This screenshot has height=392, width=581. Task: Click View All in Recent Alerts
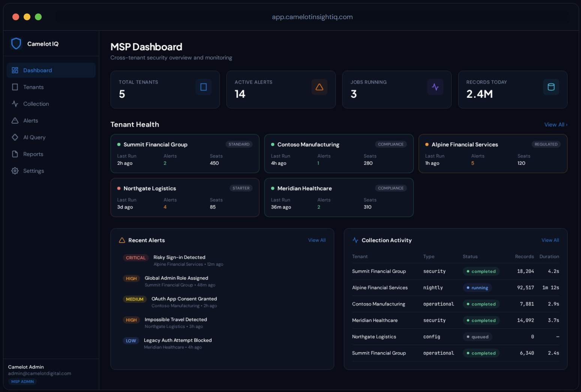[x=317, y=240]
